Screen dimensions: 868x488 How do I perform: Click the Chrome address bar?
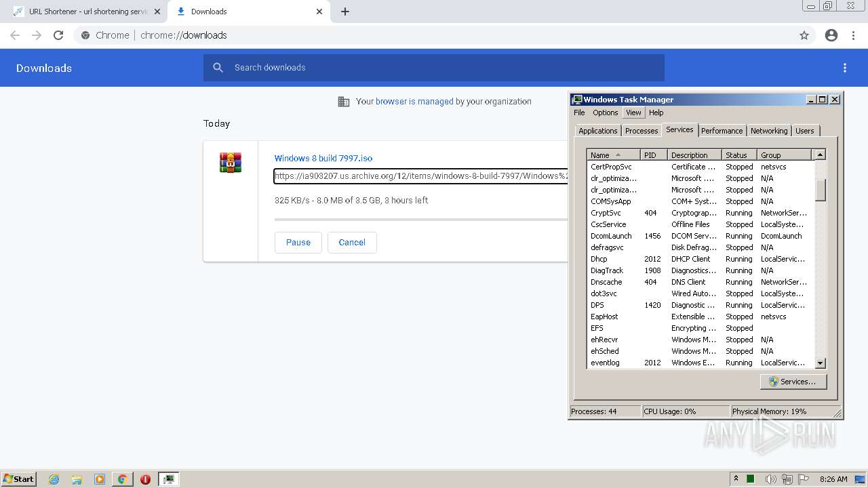[434, 35]
